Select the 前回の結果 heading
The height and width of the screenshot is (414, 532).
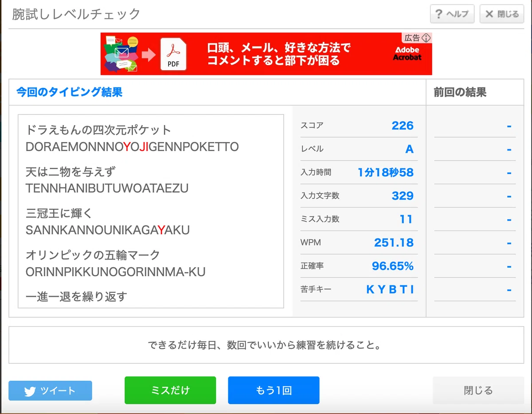click(x=460, y=92)
